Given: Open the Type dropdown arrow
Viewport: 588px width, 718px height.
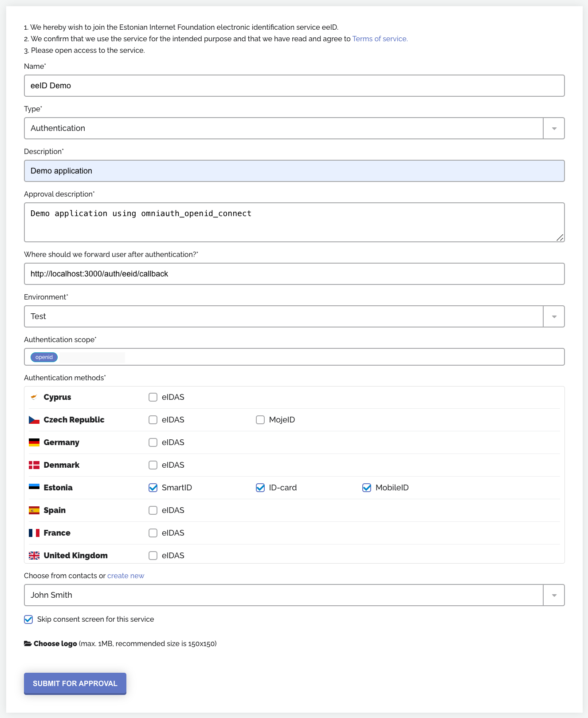Looking at the screenshot, I should [x=554, y=128].
